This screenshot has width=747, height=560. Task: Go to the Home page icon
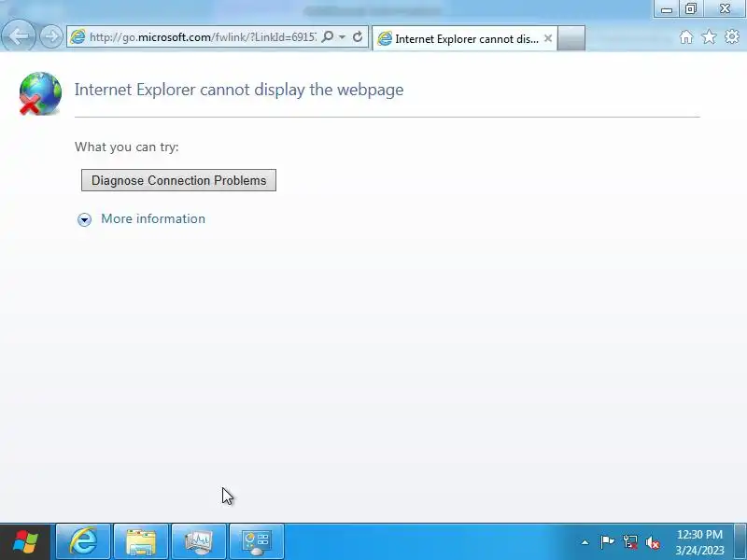coord(686,37)
